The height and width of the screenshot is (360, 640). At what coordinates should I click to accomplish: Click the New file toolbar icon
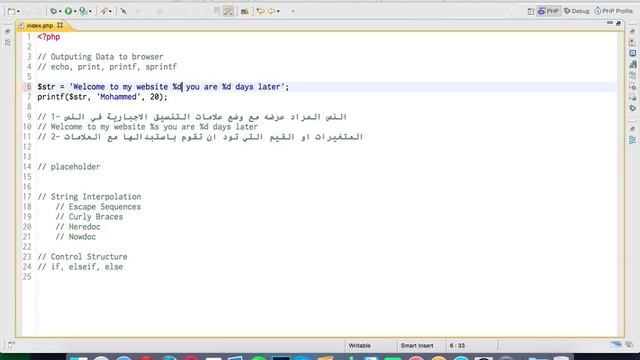pos(11,11)
